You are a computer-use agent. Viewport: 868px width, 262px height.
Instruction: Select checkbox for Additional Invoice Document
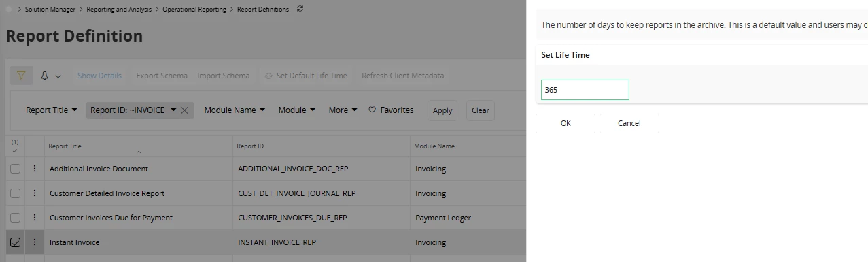pos(15,169)
